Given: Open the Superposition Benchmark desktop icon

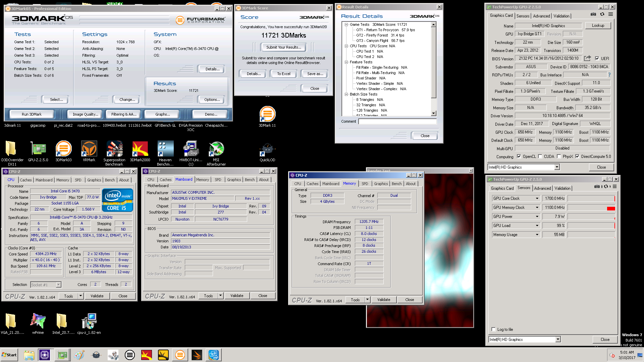Looking at the screenshot, I should 114,148.
